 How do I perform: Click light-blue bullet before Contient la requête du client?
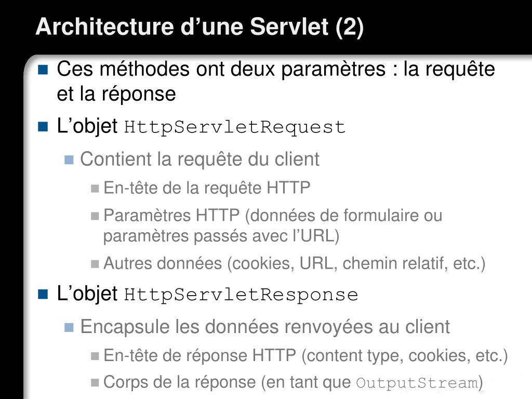click(x=69, y=159)
